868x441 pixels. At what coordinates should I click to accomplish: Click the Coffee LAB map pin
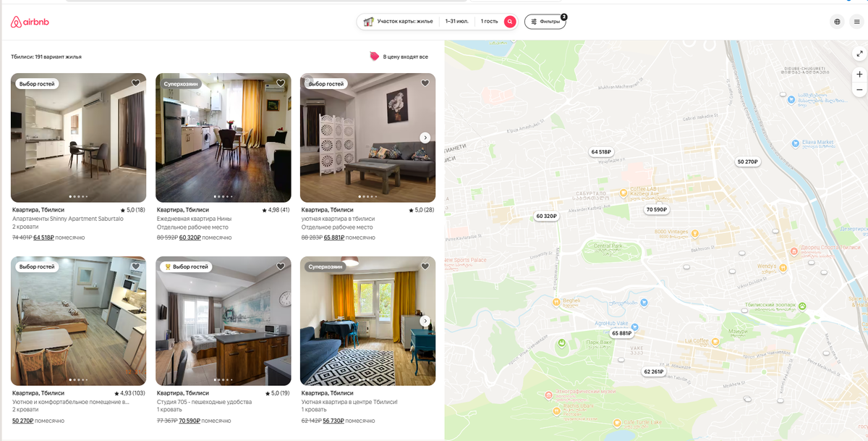pyautogui.click(x=623, y=193)
